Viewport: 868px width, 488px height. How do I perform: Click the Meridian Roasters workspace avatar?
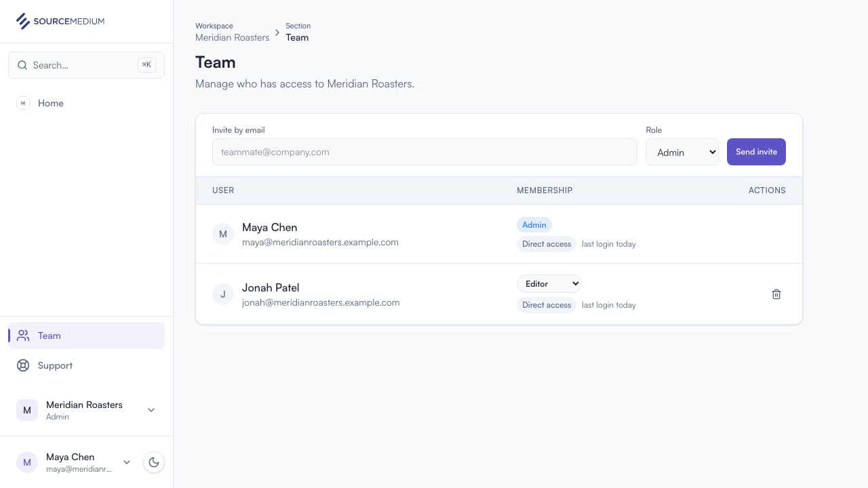(x=27, y=410)
